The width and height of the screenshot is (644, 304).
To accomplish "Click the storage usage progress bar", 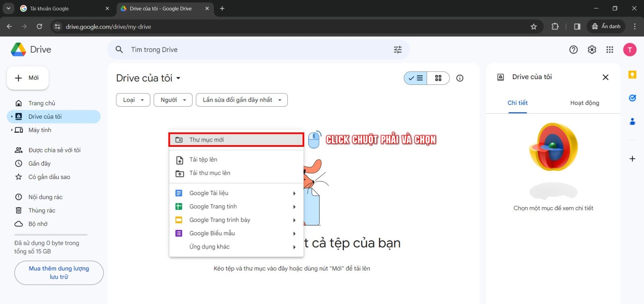I will point(51,235).
